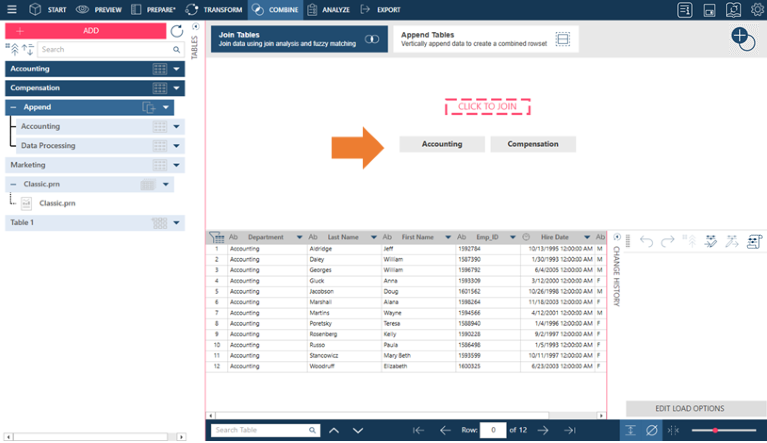This screenshot has height=443, width=767.
Task: Open the Marketing table dropdown arrow
Action: coord(177,165)
